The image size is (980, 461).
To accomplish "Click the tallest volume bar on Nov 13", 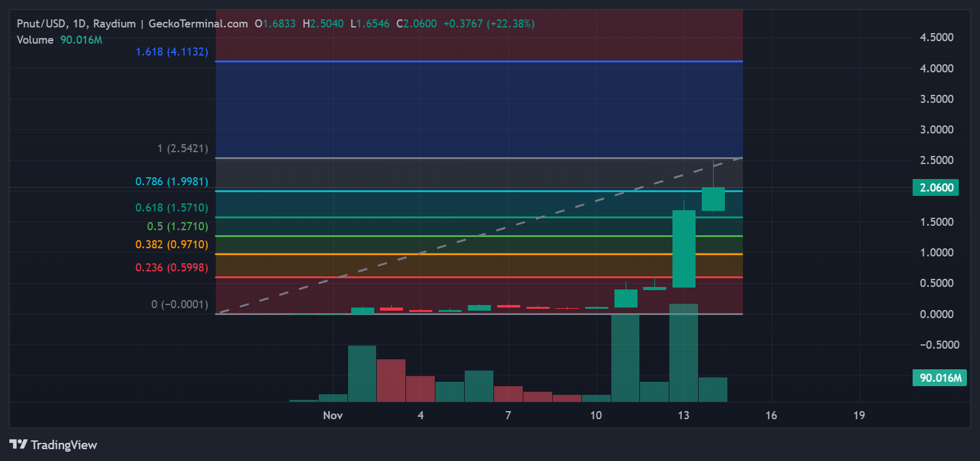I will click(x=684, y=352).
